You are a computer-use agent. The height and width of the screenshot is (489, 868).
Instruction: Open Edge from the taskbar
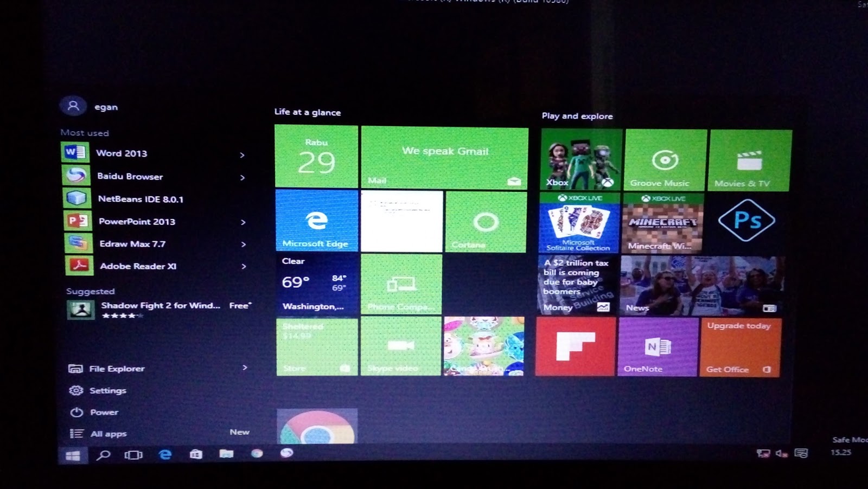point(165,455)
